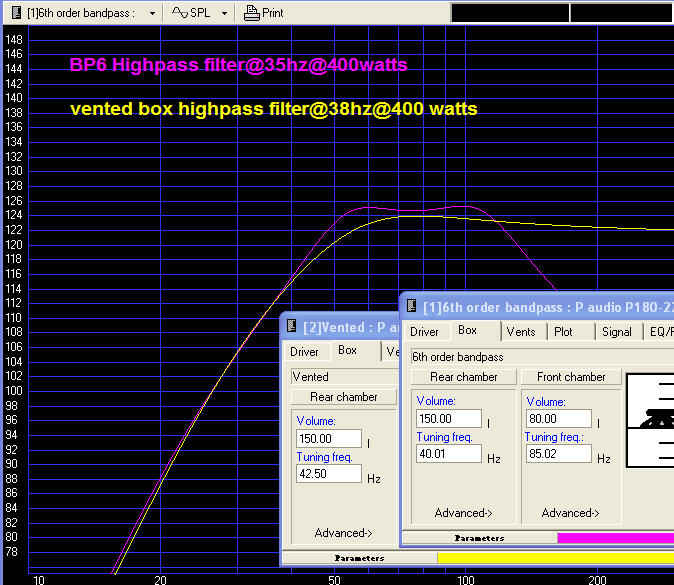The height and width of the screenshot is (585, 674).
Task: Switch to Vents tab in bandpass window
Action: [x=521, y=332]
